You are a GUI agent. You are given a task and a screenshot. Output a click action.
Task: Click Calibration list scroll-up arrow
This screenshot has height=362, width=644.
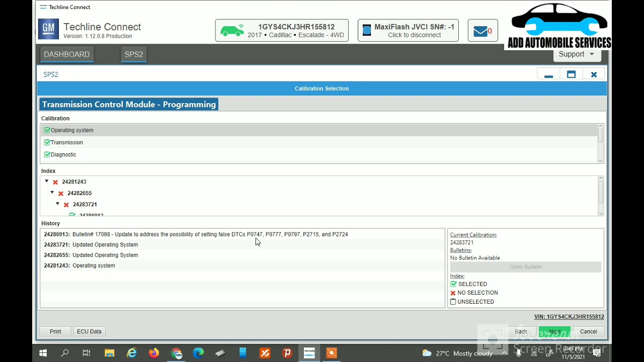600,126
